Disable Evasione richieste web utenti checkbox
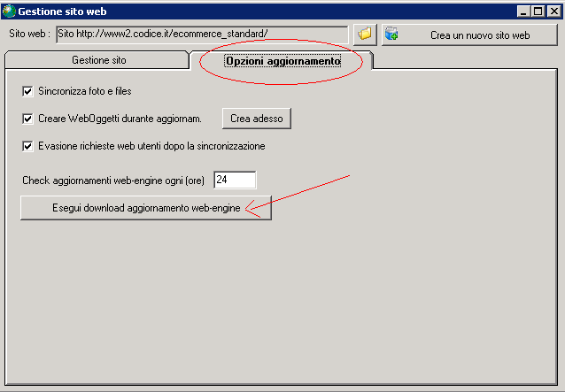The width and height of the screenshot is (565, 392). pyautogui.click(x=27, y=146)
